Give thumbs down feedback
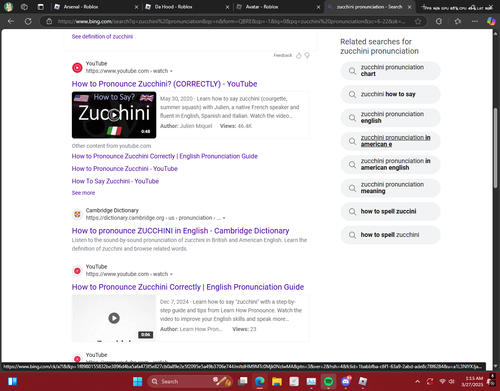Viewport: 500px width, 391px height. click(307, 55)
